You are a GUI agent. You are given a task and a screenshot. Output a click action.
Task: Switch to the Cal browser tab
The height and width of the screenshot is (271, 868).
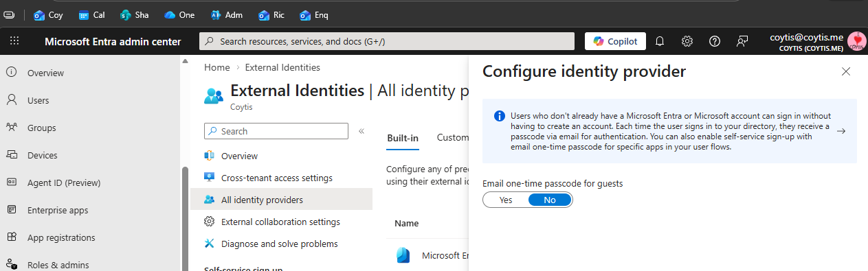pos(91,14)
